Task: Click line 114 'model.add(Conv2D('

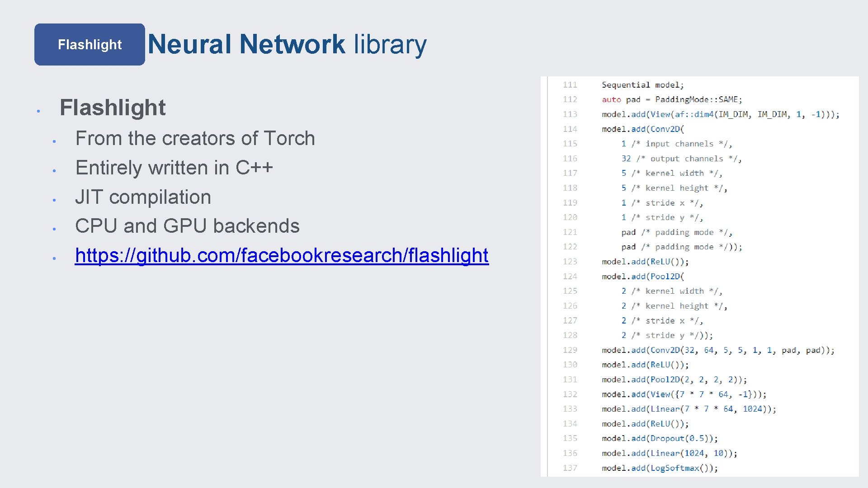Action: (643, 129)
